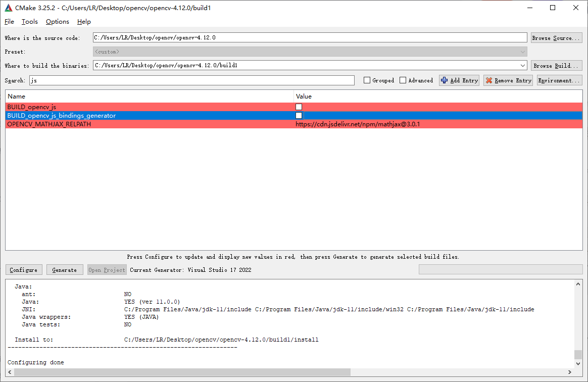The width and height of the screenshot is (588, 382).
Task: Open the Help menu
Action: [84, 22]
